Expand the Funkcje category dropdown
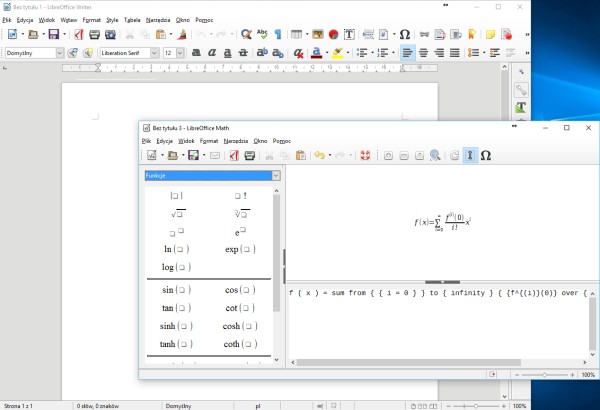Screen dimensions: 600x410 click(278, 175)
